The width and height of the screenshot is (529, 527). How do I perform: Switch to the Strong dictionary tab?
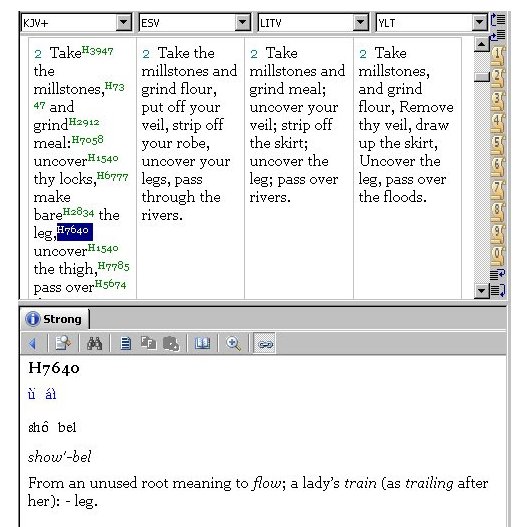(55, 319)
